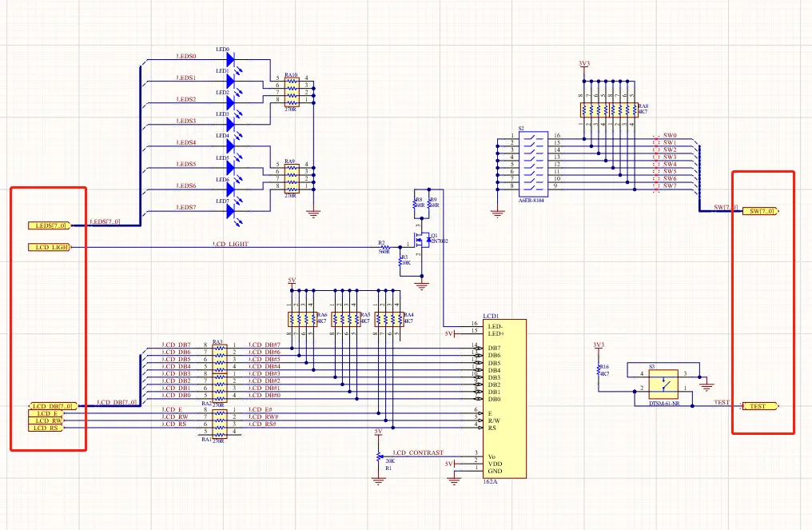Click the LEDS[7..0] port
Viewport: 812px width, 530px height.
click(49, 225)
